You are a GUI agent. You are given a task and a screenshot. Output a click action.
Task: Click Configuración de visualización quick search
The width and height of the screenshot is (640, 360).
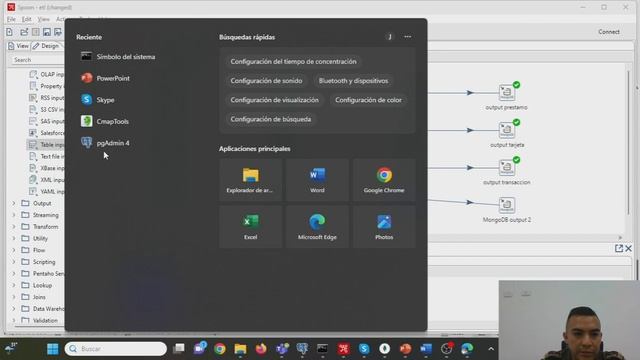274,100
